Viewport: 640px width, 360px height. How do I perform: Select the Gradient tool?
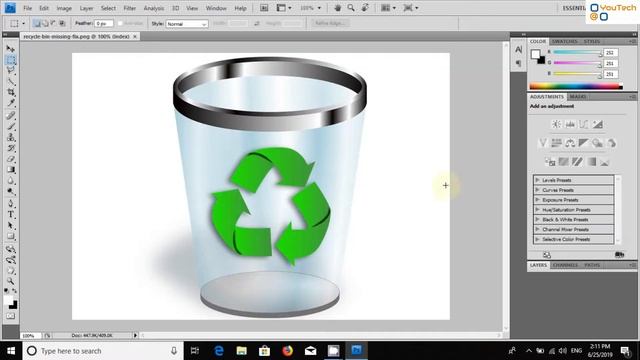click(x=11, y=169)
